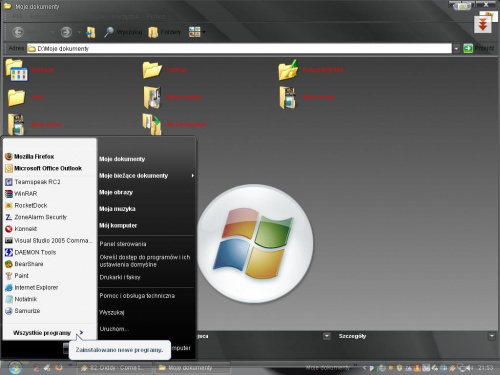The image size is (500, 375).
Task: Click the Start orb button
Action: pyautogui.click(x=15, y=367)
